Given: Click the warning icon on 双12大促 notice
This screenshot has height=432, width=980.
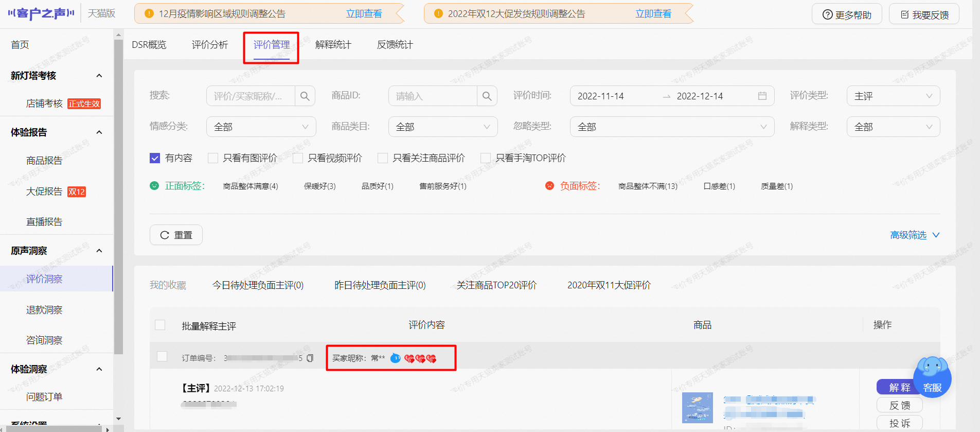Looking at the screenshot, I should point(438,14).
